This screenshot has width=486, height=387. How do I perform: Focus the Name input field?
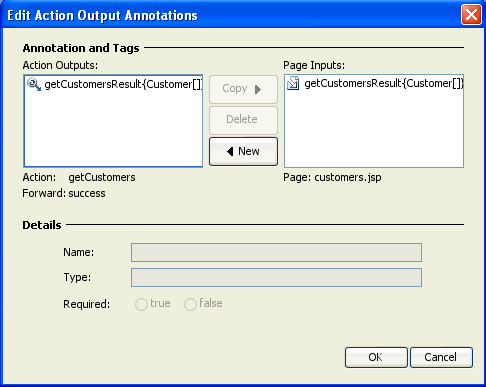[276, 252]
